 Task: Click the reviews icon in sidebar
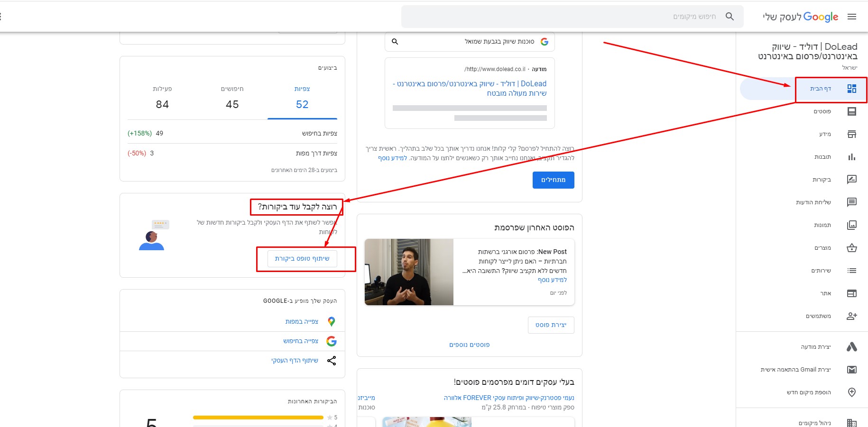pyautogui.click(x=852, y=179)
